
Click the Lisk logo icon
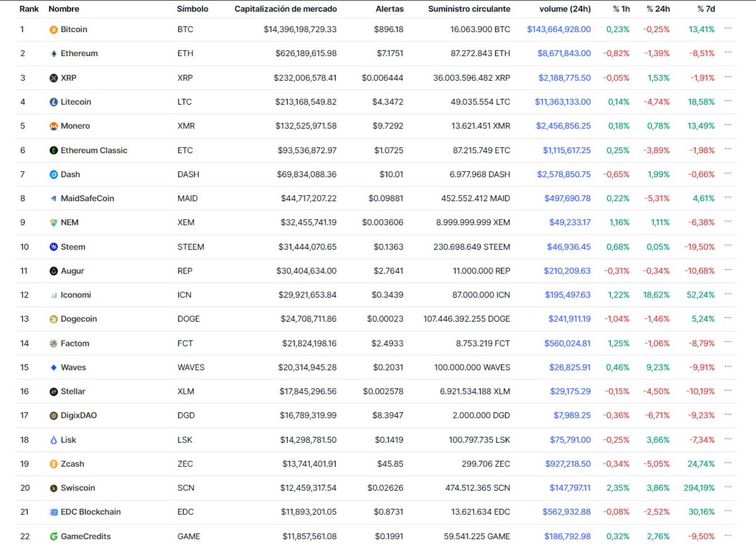[x=54, y=440]
